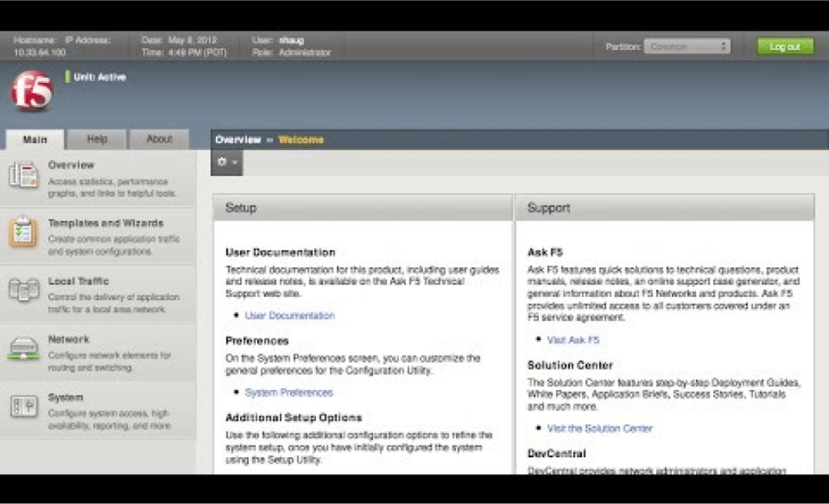Click the DevCentral heading
Viewport: 829px width, 504px height.
pos(557,453)
